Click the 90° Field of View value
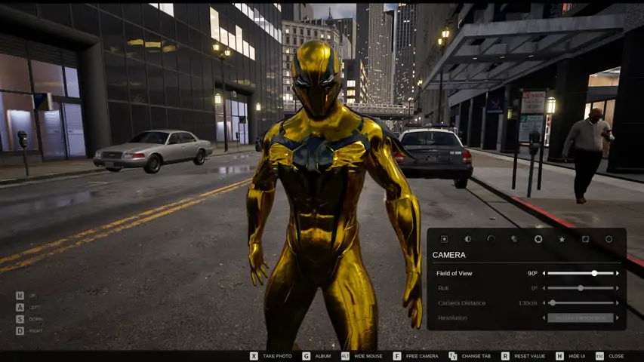Image resolution: width=644 pixels, height=362 pixels. click(x=532, y=273)
